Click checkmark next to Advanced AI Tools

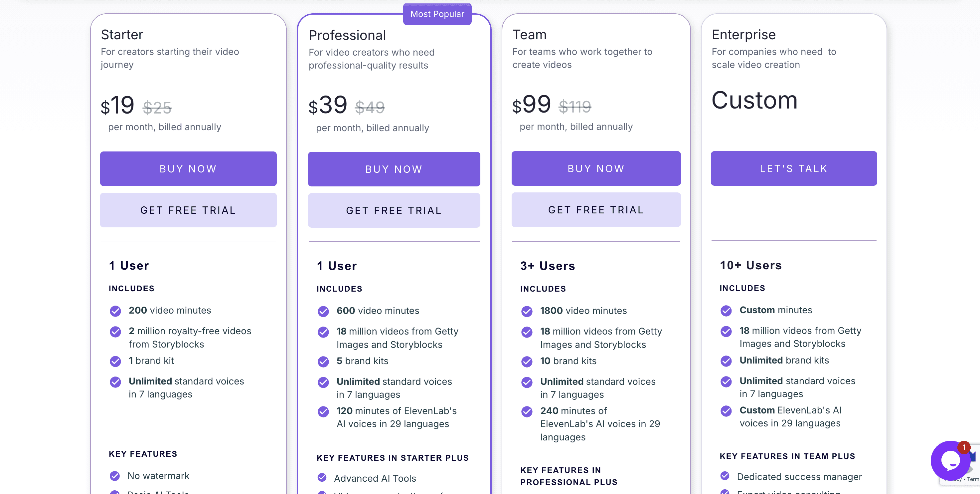(322, 477)
